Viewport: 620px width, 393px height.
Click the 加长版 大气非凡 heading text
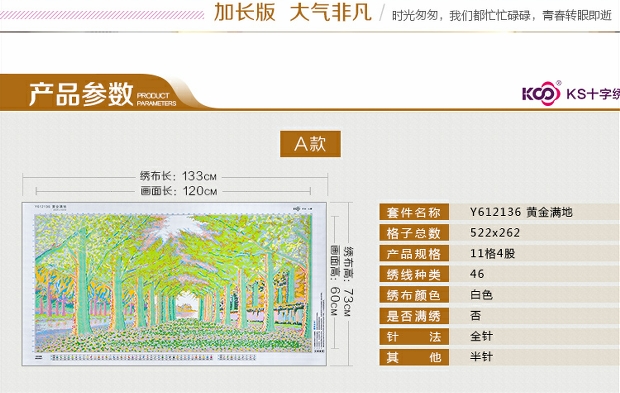pyautogui.click(x=292, y=12)
